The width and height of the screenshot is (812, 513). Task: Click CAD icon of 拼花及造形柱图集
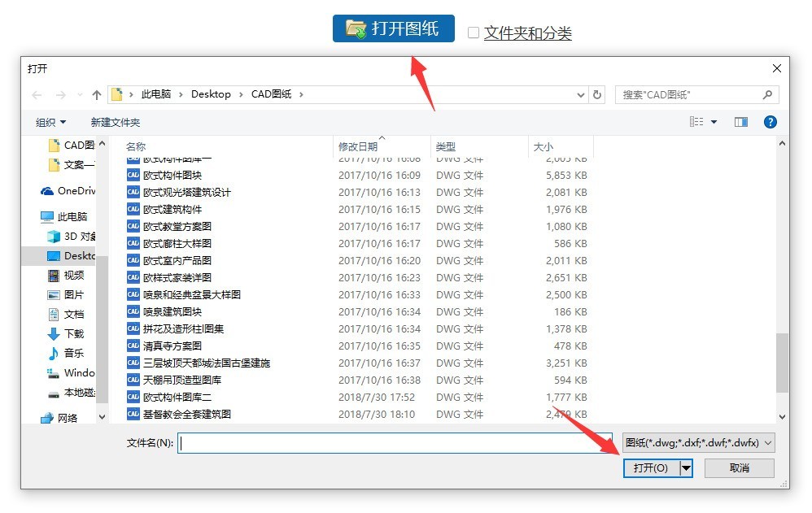click(133, 328)
